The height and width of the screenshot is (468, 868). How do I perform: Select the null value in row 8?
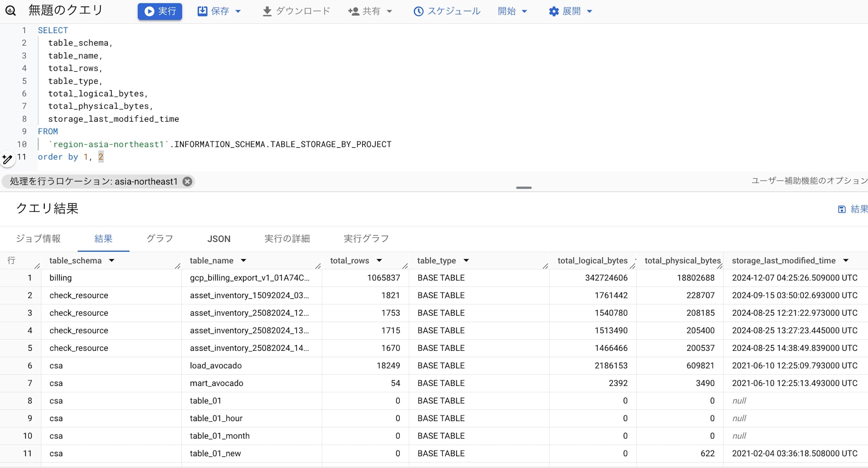coord(739,401)
